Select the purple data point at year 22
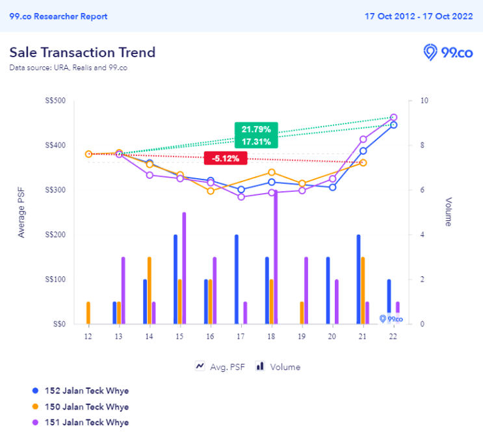The width and height of the screenshot is (483, 448). click(393, 118)
